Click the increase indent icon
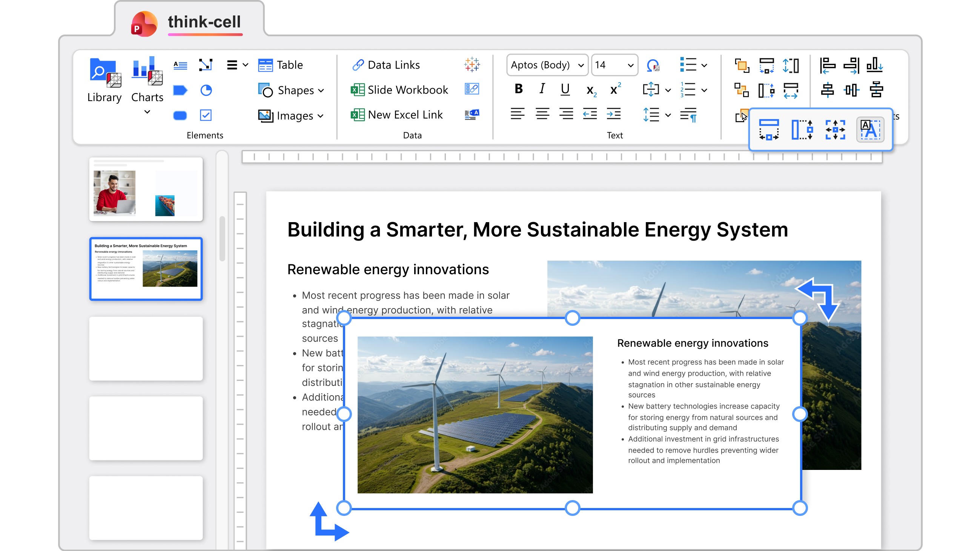980x551 pixels. (x=614, y=114)
